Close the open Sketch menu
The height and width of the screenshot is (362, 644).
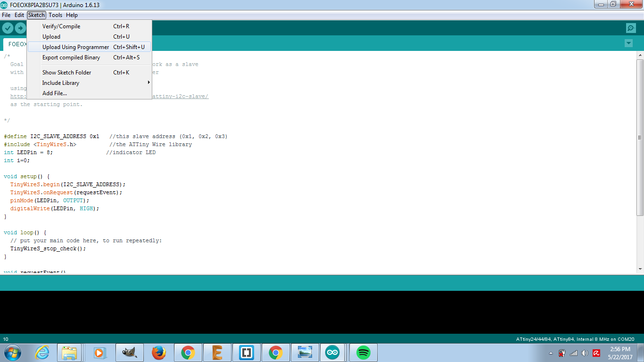(36, 15)
